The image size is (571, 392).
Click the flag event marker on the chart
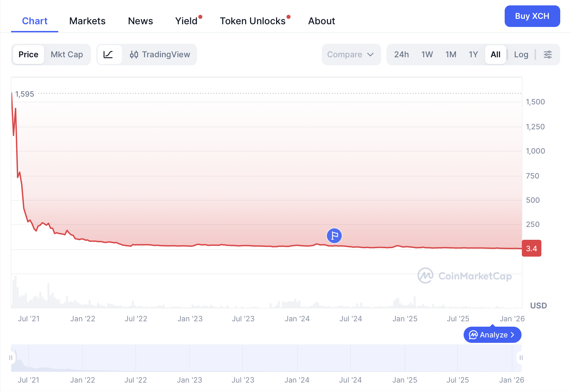pyautogui.click(x=334, y=236)
